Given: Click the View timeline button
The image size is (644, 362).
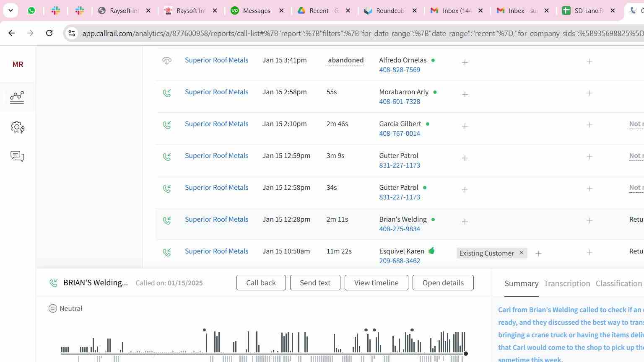Looking at the screenshot, I should 376,283.
